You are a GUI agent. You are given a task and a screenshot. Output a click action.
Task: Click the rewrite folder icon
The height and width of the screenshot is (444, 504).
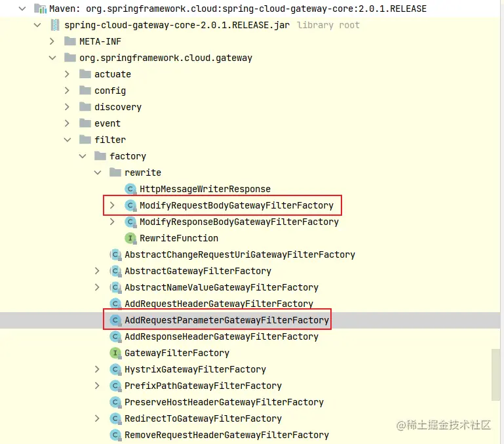[115, 172]
